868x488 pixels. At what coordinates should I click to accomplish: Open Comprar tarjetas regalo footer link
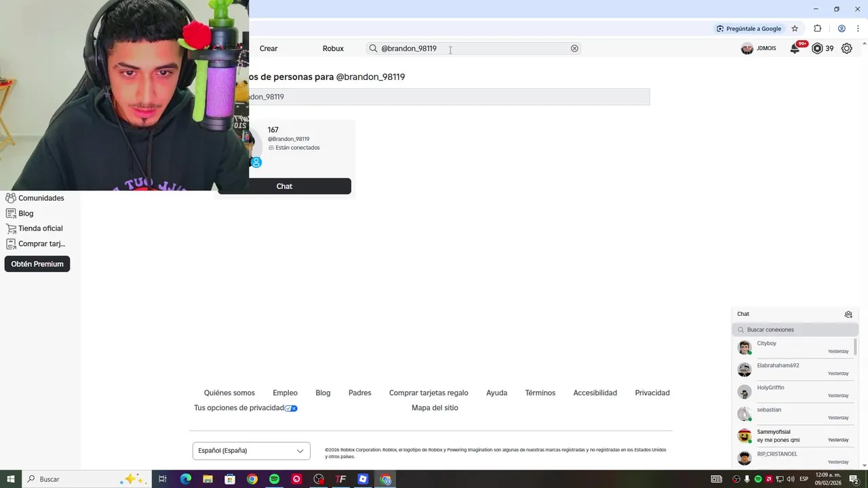point(429,392)
